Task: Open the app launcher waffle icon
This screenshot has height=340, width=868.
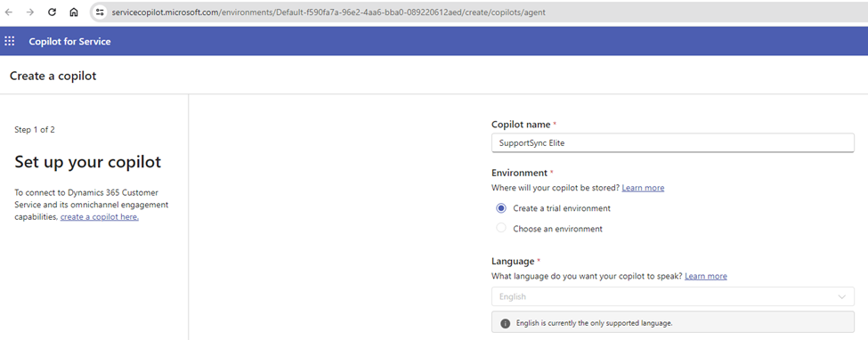Action: click(x=10, y=42)
